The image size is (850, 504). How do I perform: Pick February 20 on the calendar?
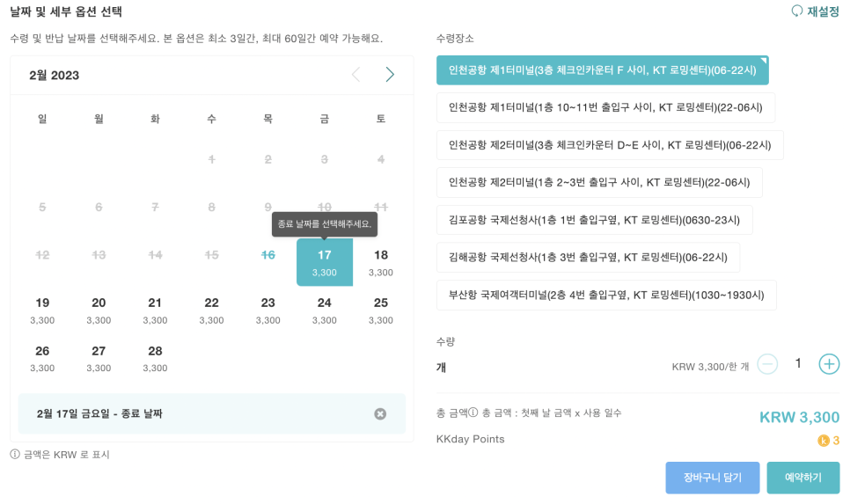pos(99,310)
